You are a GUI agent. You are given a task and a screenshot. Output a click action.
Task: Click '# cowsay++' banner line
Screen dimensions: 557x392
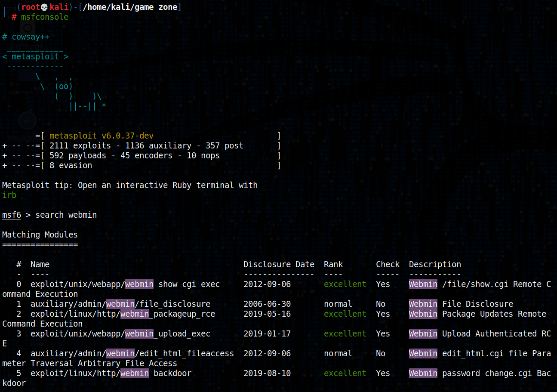26,37
